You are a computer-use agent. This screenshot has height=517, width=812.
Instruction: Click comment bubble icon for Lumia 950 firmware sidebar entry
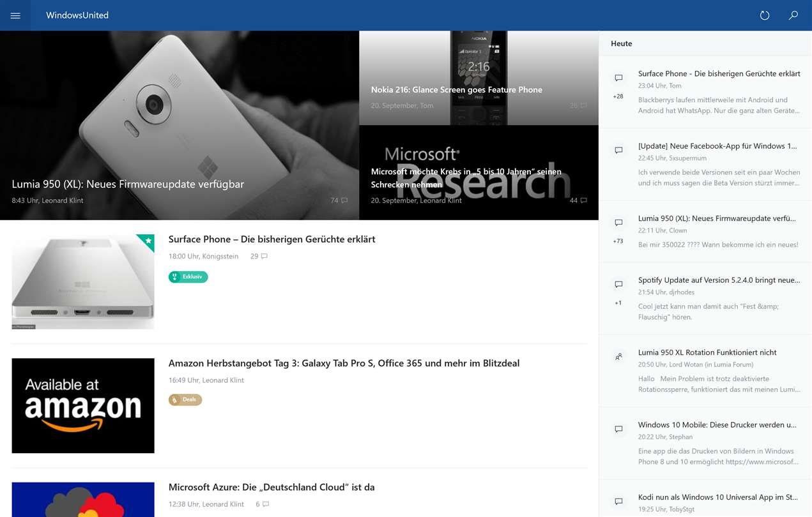click(618, 223)
